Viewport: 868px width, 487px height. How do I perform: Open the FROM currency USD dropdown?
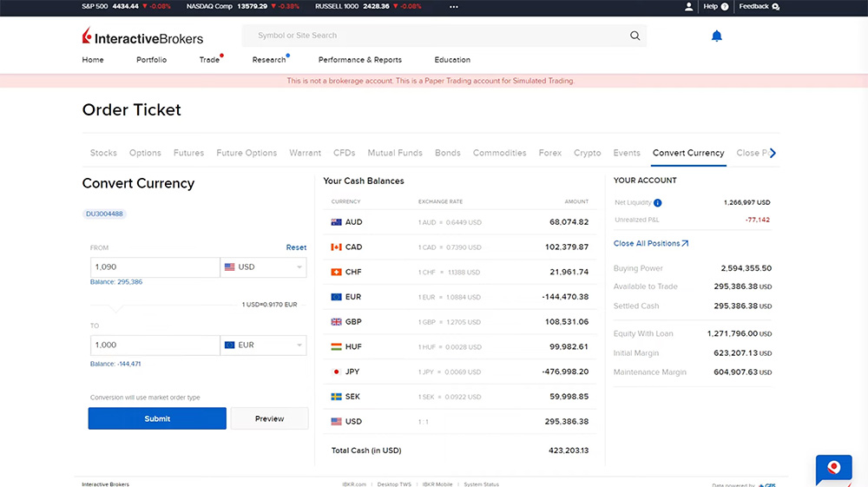coord(264,267)
